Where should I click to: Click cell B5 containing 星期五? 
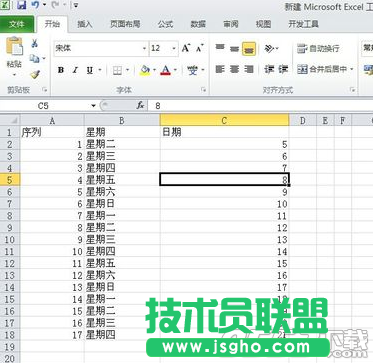coord(122,180)
